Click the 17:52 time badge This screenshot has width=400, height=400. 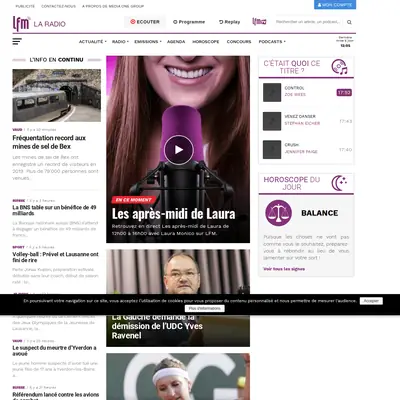(344, 92)
